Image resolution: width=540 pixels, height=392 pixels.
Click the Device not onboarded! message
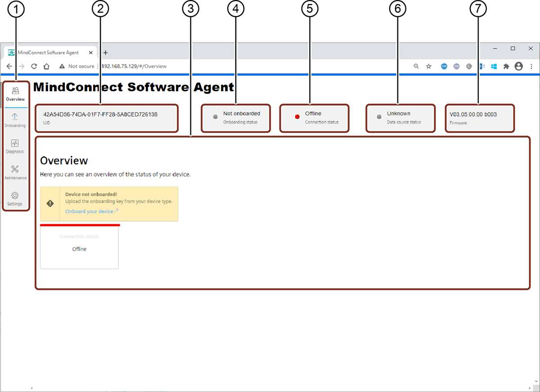pos(91,194)
